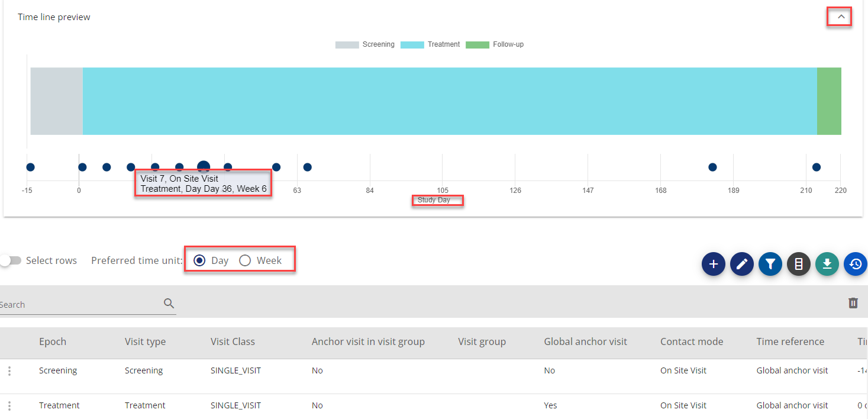
Task: Click the cyan Treatment epoch bar
Action: 450,101
